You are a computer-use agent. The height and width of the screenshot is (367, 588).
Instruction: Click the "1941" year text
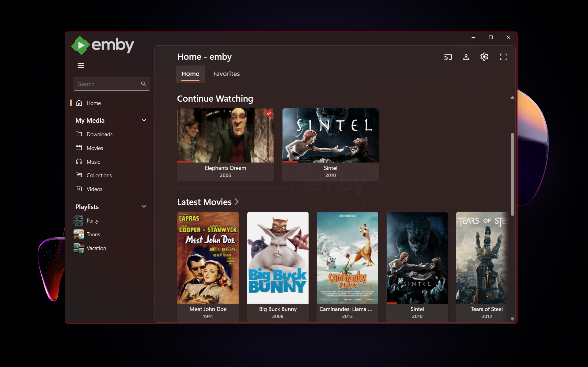[208, 316]
